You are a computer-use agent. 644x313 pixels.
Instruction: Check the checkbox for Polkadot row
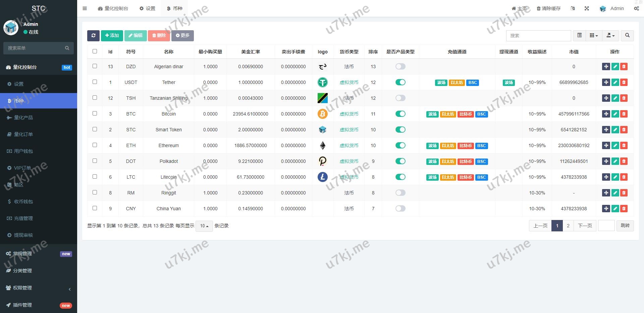click(95, 161)
